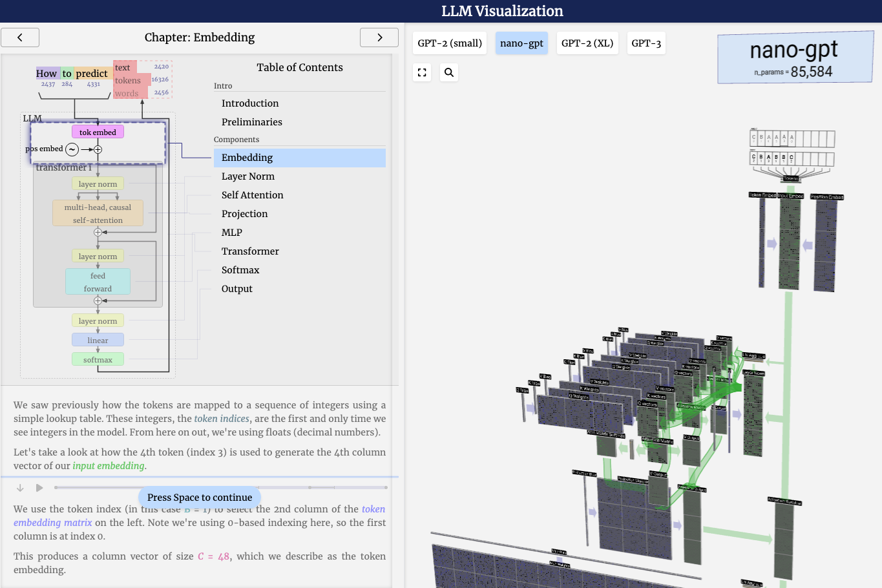Click the Press Space to continue button

[200, 498]
